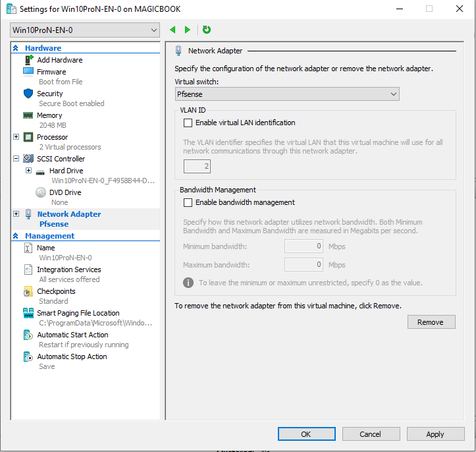
Task: Collapse the SCSI Controller tree node
Action: [x=16, y=159]
